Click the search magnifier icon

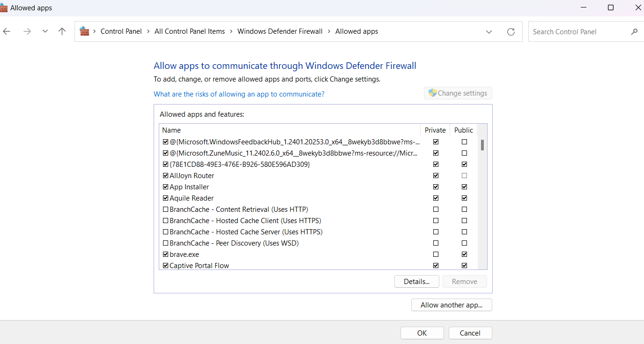pos(634,32)
